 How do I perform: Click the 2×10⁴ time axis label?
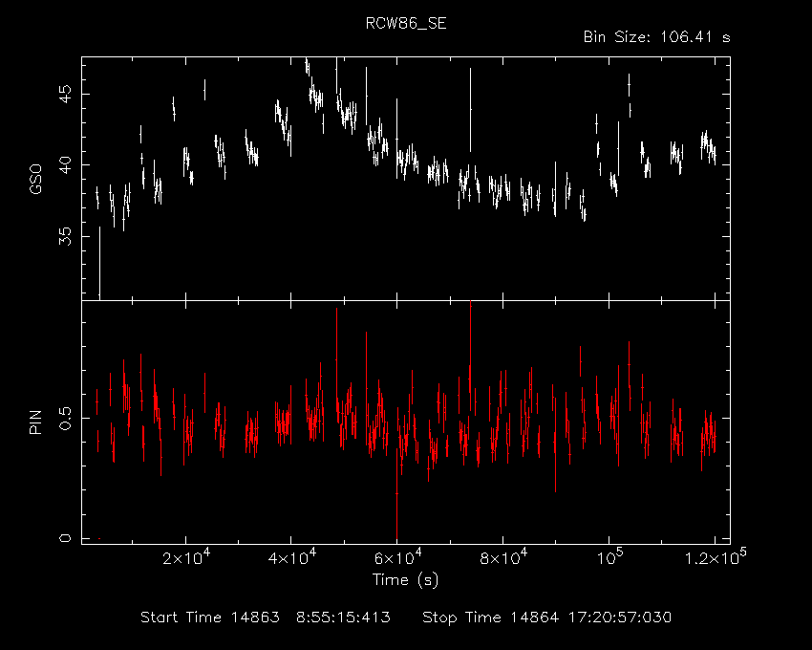point(186,557)
